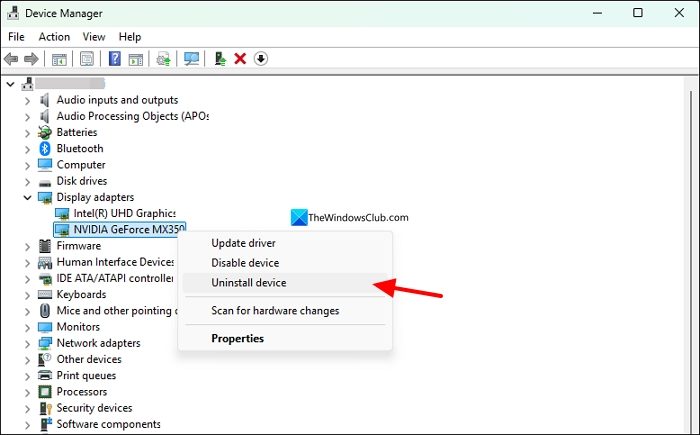This screenshot has height=435, width=700.
Task: Select Audio Processing Objects (APOs) row
Action: point(133,116)
